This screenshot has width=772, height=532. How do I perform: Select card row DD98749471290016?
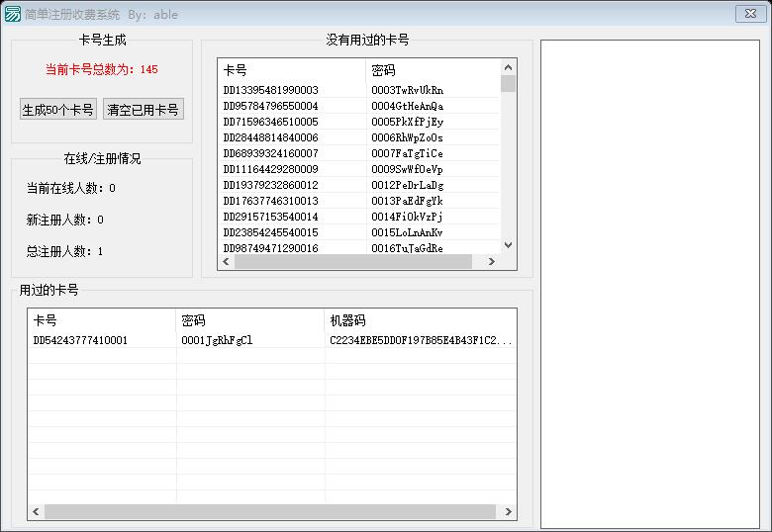point(271,248)
